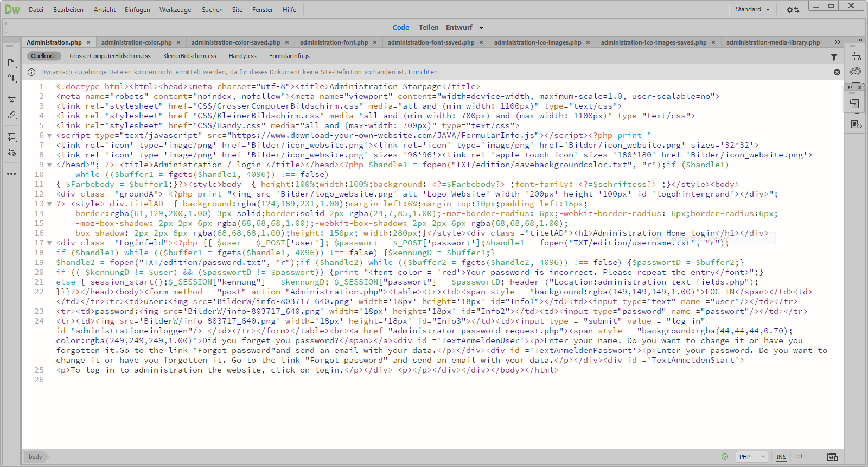868x467 pixels.
Task: Toggle the INS insert mode indicator
Action: [781, 457]
